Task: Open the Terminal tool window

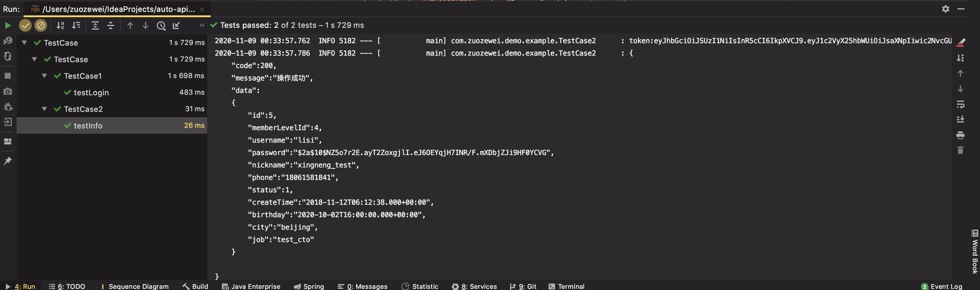Action: (566, 286)
